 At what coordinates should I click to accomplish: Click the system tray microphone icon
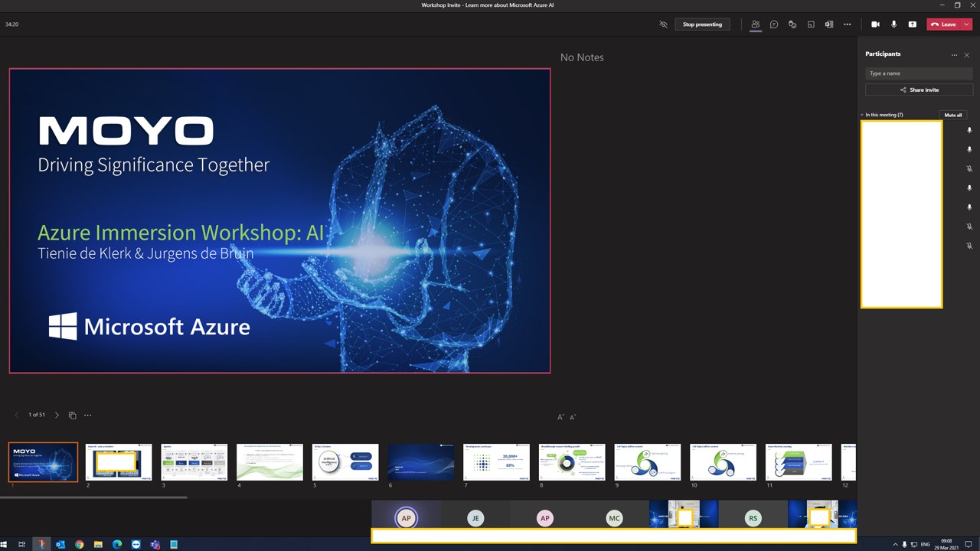(x=904, y=545)
